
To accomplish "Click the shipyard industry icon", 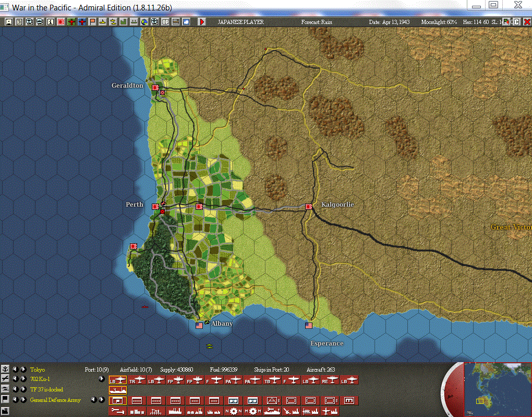I will coord(272,411).
